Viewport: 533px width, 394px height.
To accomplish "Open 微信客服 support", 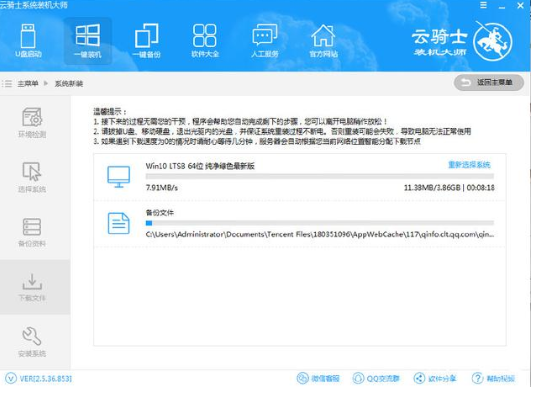I will (x=318, y=378).
